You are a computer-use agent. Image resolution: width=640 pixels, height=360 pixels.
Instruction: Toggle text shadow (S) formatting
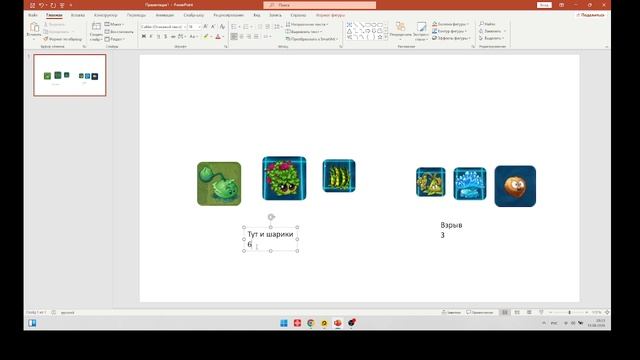point(165,37)
